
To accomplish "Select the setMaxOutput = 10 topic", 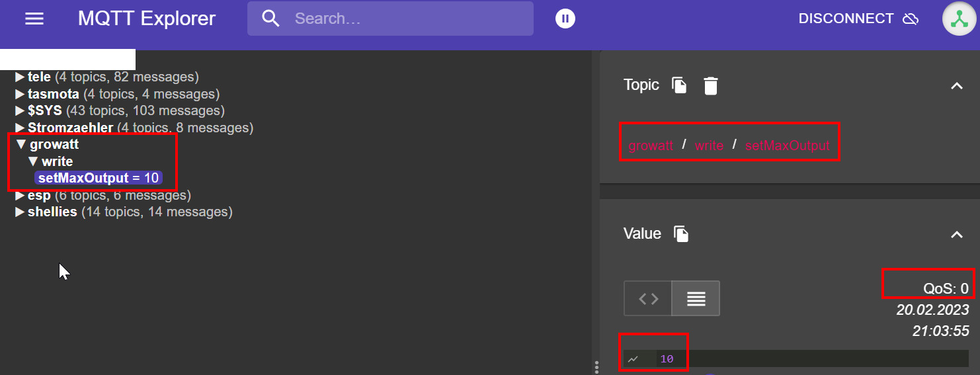I will coord(99,178).
